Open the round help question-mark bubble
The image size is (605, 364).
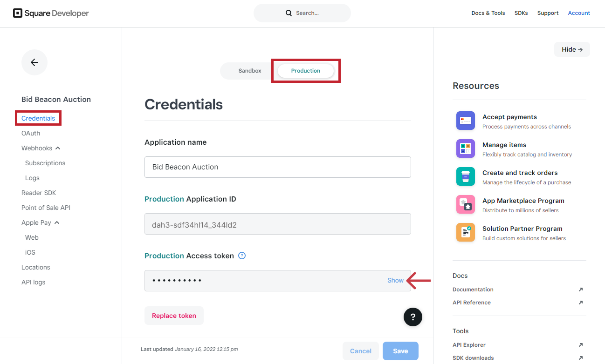click(x=413, y=317)
